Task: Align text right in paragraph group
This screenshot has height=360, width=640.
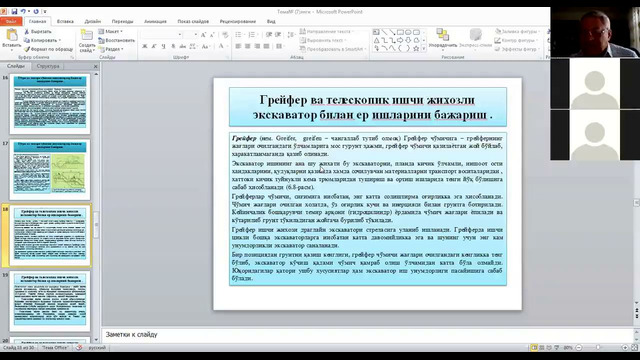Action: pos(257,47)
